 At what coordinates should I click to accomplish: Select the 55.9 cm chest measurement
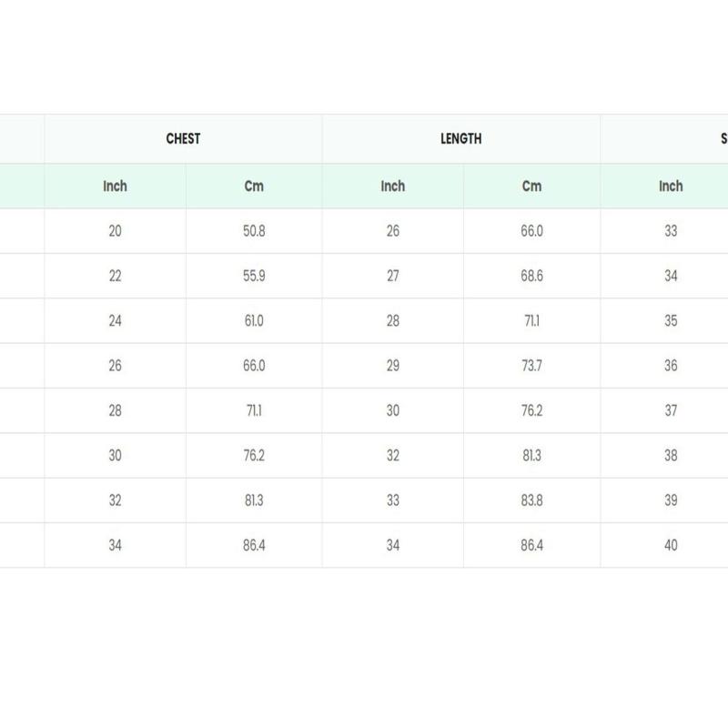tap(254, 276)
